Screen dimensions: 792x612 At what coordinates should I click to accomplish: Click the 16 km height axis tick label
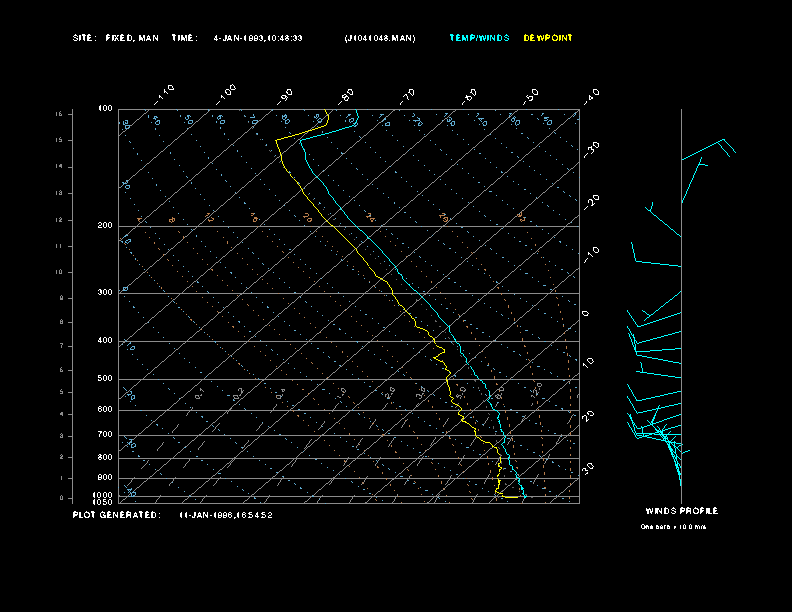click(59, 114)
